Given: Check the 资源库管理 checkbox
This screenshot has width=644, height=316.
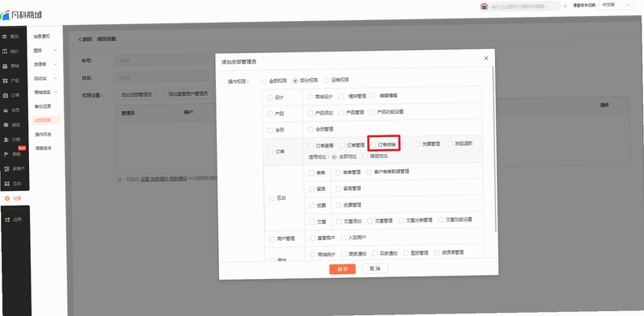Looking at the screenshot, I should (x=437, y=252).
